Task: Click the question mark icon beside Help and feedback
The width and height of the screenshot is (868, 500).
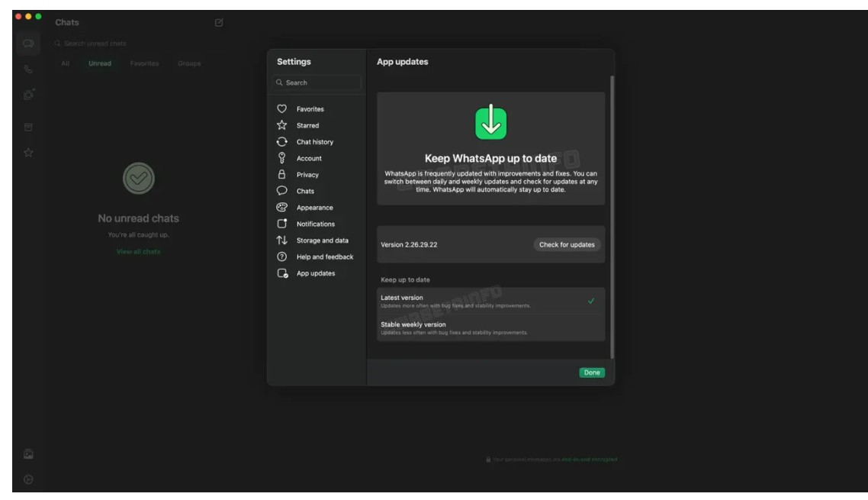Action: pos(281,256)
